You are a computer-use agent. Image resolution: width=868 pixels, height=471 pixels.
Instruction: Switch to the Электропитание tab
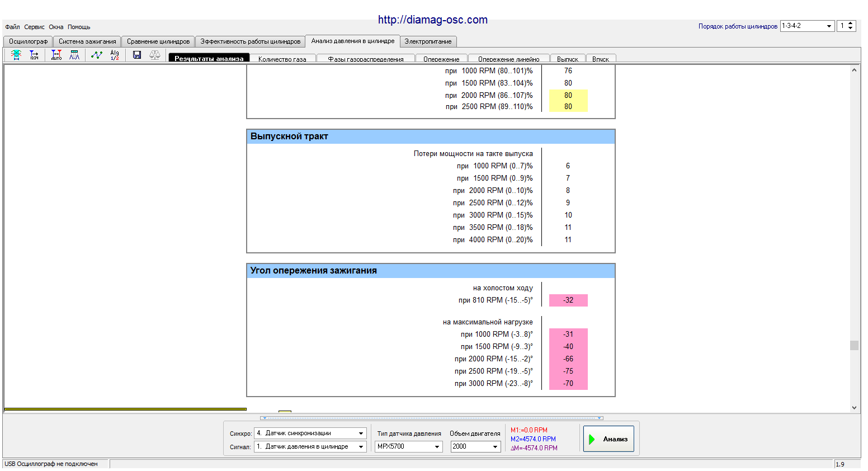(x=428, y=41)
